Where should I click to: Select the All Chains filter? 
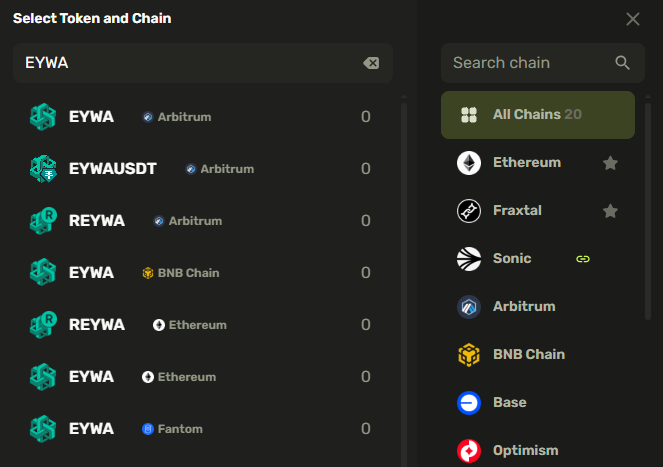[538, 115]
